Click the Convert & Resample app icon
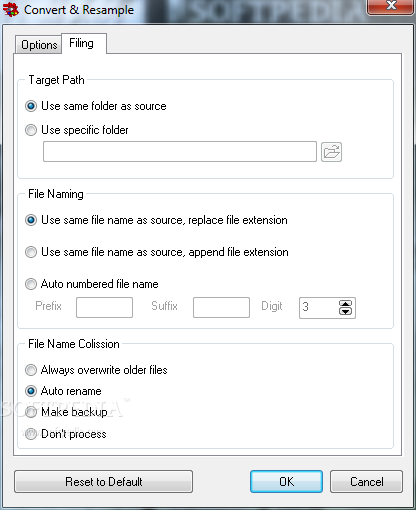 pos(11,9)
